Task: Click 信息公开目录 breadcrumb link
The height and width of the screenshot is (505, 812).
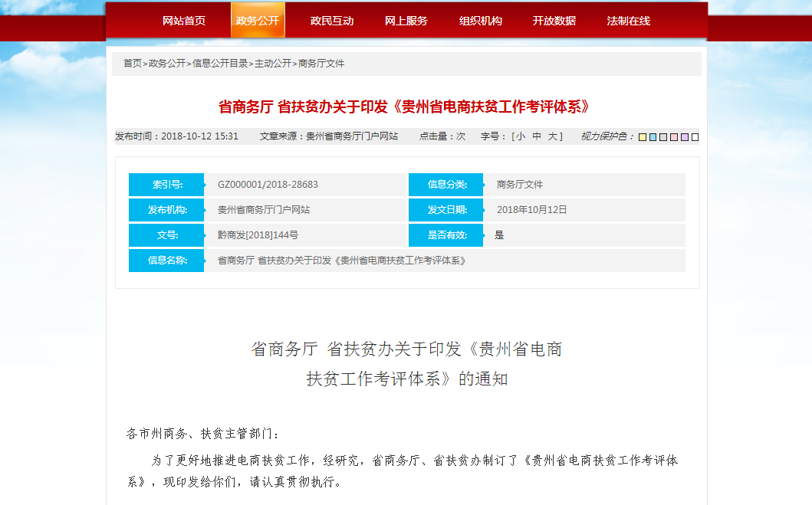Action: [220, 64]
